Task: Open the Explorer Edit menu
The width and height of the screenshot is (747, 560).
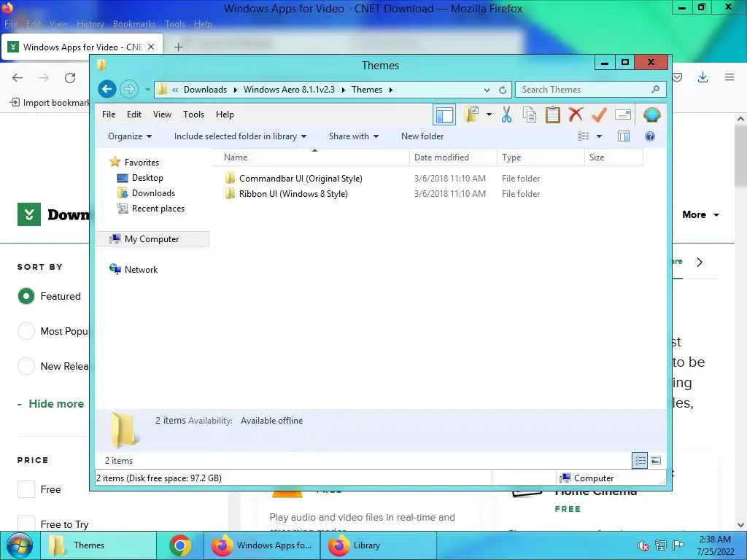Action: (134, 114)
